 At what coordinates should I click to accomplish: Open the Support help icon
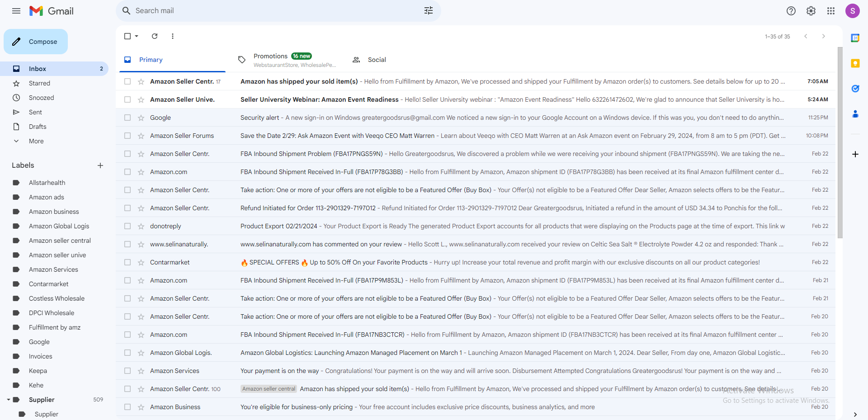click(791, 11)
